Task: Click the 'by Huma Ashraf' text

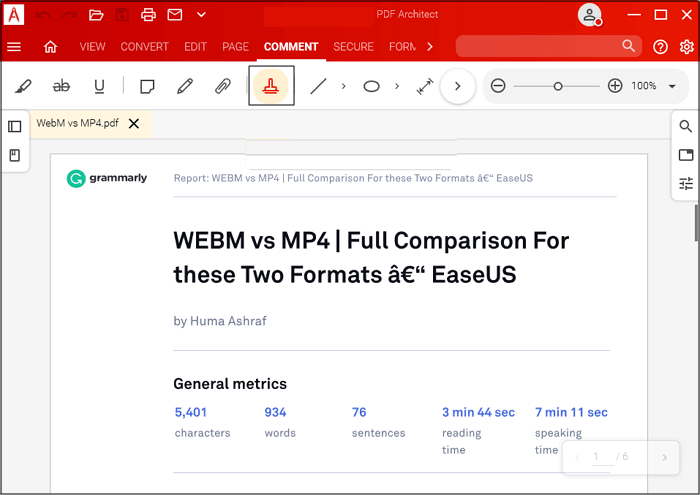Action: tap(220, 321)
